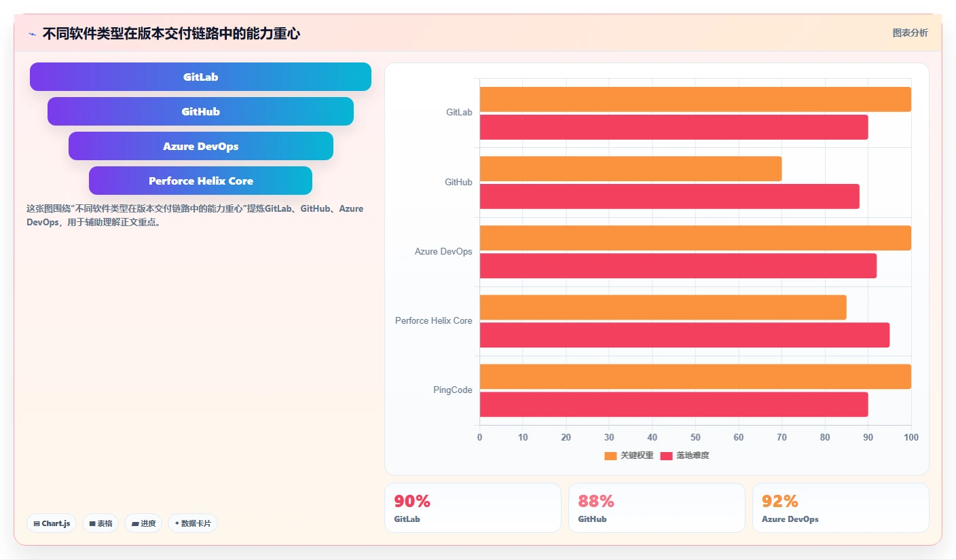Click the x-axis value 0
This screenshot has height=560, width=956.
(480, 437)
